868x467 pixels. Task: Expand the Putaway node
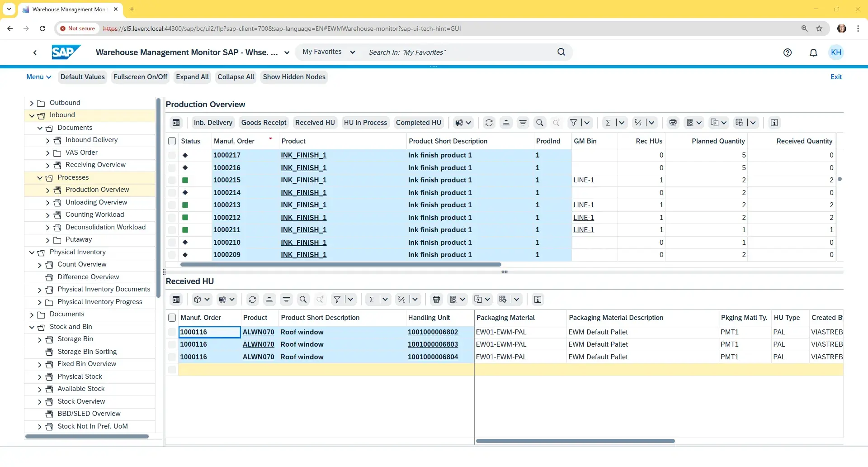pos(47,240)
